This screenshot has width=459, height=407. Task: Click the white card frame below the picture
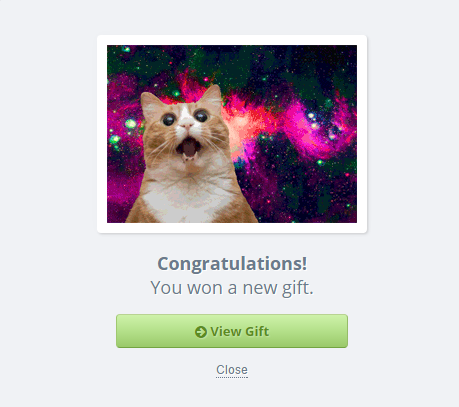(232, 228)
